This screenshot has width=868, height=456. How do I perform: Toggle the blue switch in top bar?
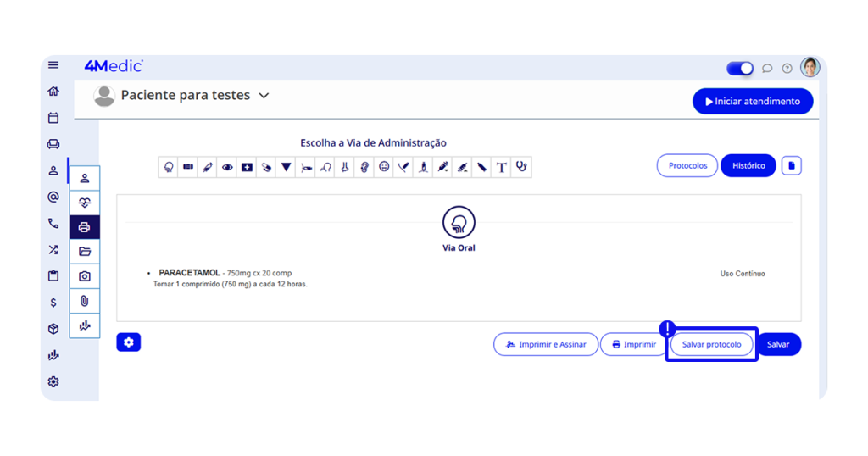point(740,69)
